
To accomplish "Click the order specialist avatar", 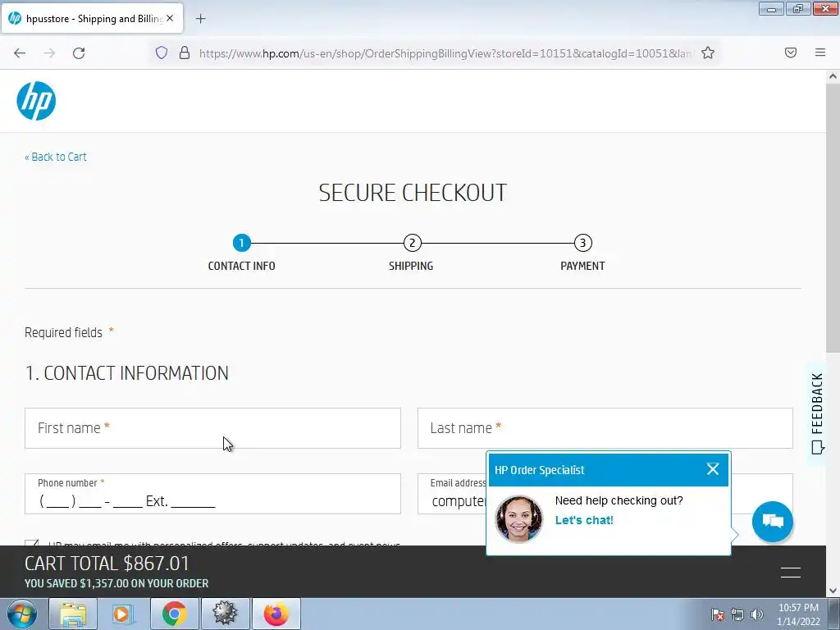I will [518, 518].
